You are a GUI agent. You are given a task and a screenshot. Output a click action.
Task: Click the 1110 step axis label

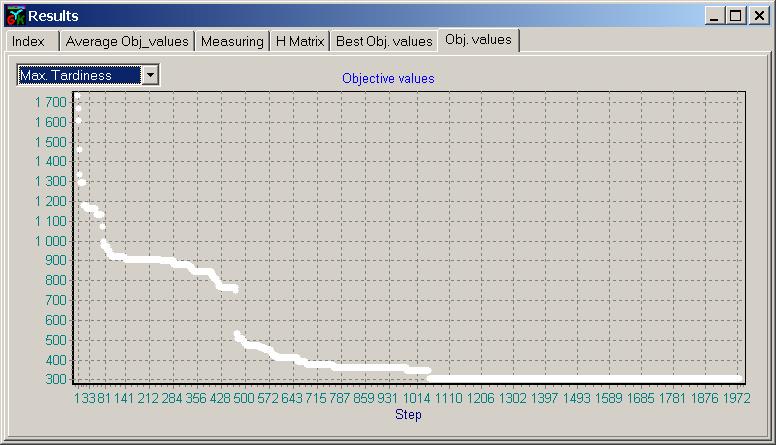(x=448, y=398)
